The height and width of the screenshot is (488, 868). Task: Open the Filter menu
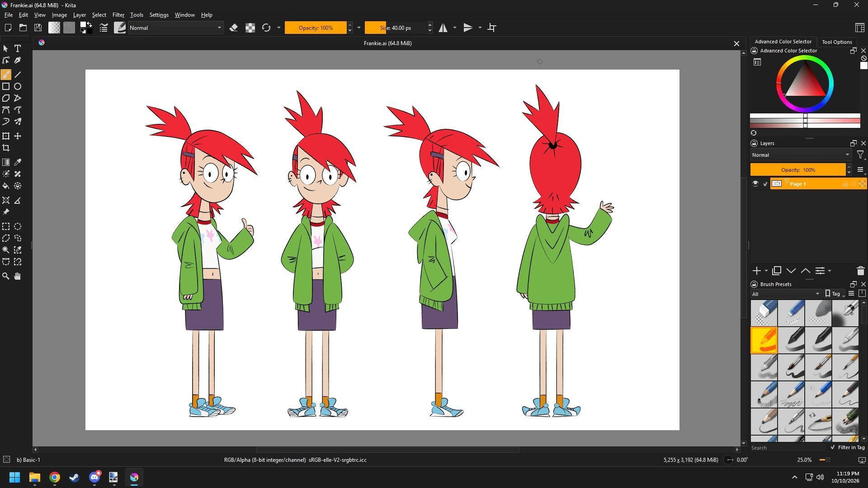tap(118, 15)
